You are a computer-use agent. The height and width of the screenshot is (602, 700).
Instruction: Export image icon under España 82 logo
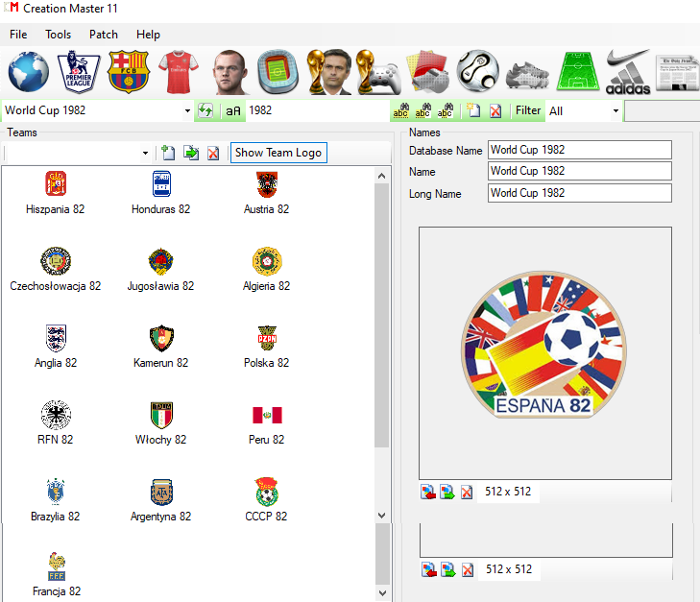[447, 493]
